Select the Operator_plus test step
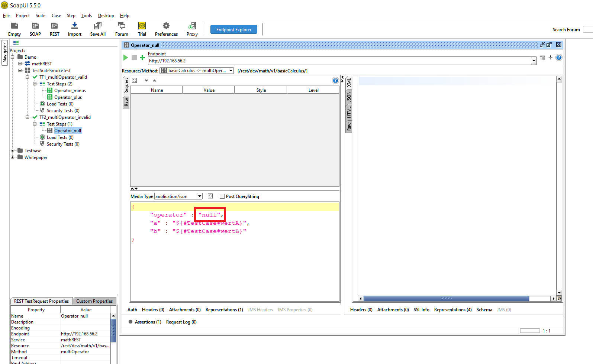This screenshot has height=364, width=593. 68,97
